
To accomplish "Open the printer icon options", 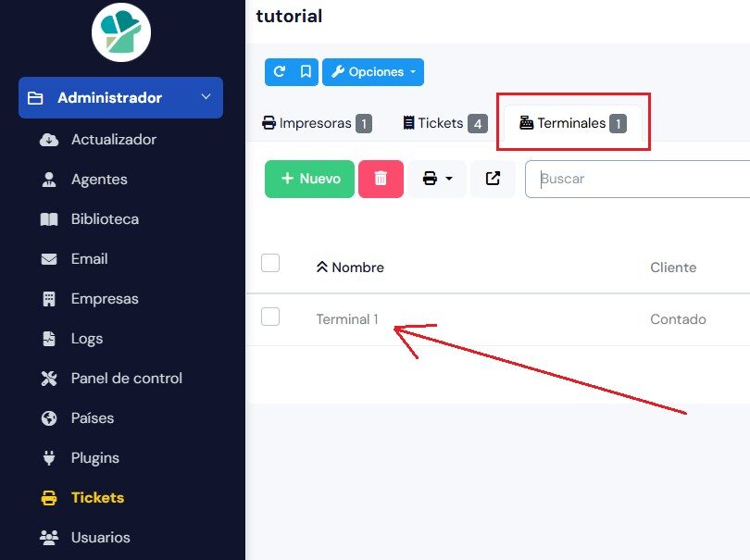I will (431, 179).
